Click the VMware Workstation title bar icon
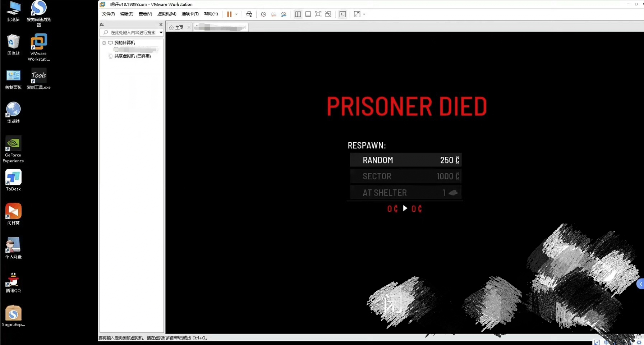644x345 pixels. click(102, 4)
